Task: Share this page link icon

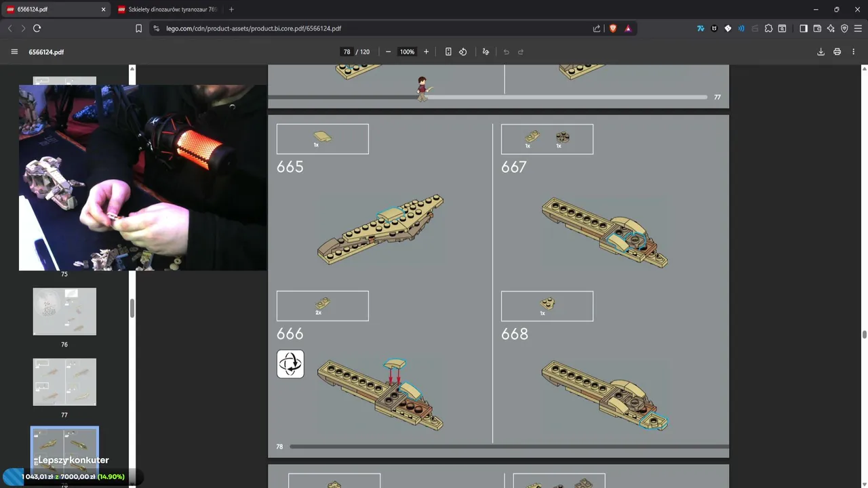Action: (597, 28)
